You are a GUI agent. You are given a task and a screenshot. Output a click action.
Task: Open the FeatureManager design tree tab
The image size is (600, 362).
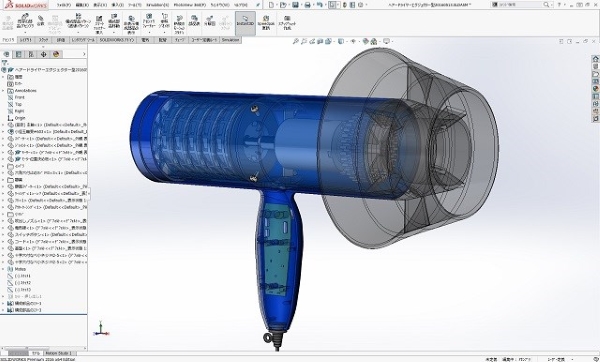click(x=7, y=54)
